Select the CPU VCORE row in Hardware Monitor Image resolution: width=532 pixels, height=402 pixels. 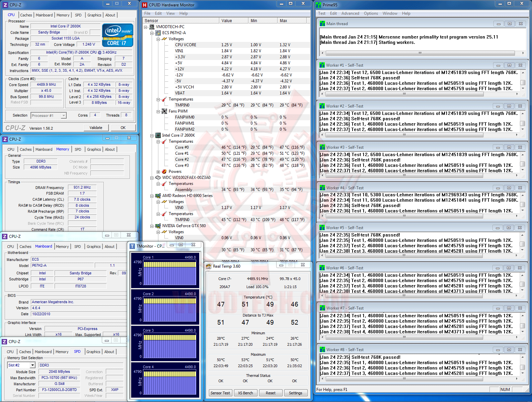[226, 45]
